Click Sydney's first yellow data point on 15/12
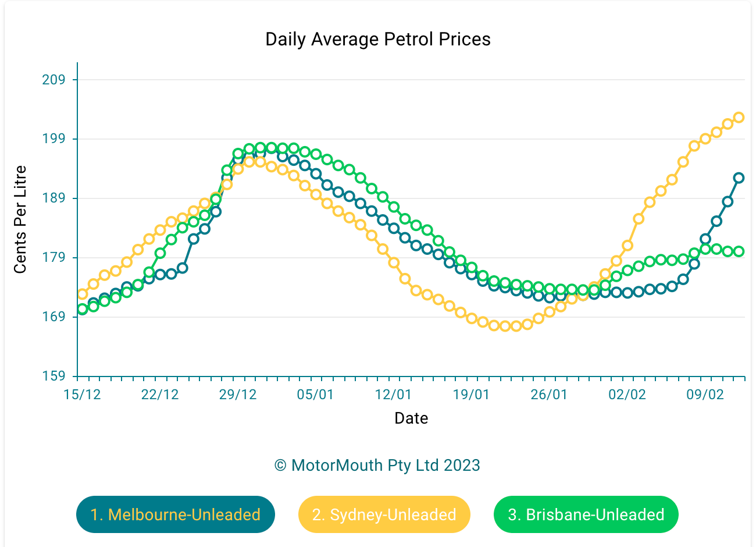This screenshot has width=756, height=547. coord(82,294)
